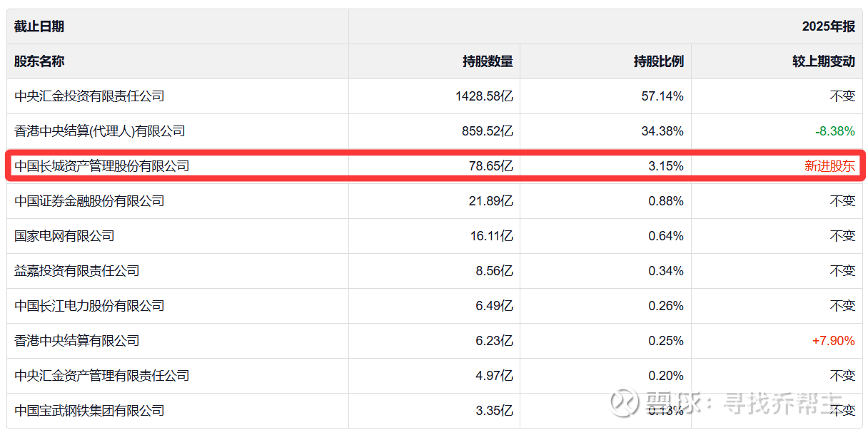Click 中国宝武钢铁集团有限公司 shareholder name
Image resolution: width=868 pixels, height=430 pixels.
pyautogui.click(x=89, y=411)
